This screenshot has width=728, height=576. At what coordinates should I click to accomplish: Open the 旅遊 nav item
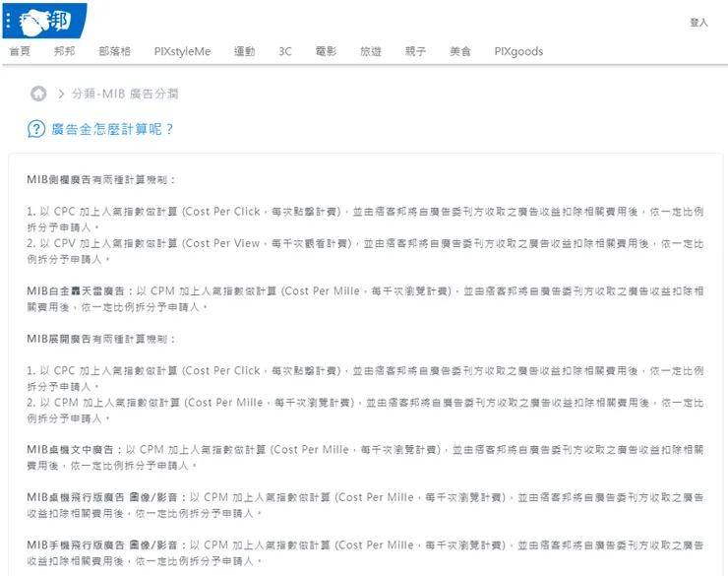(x=371, y=51)
